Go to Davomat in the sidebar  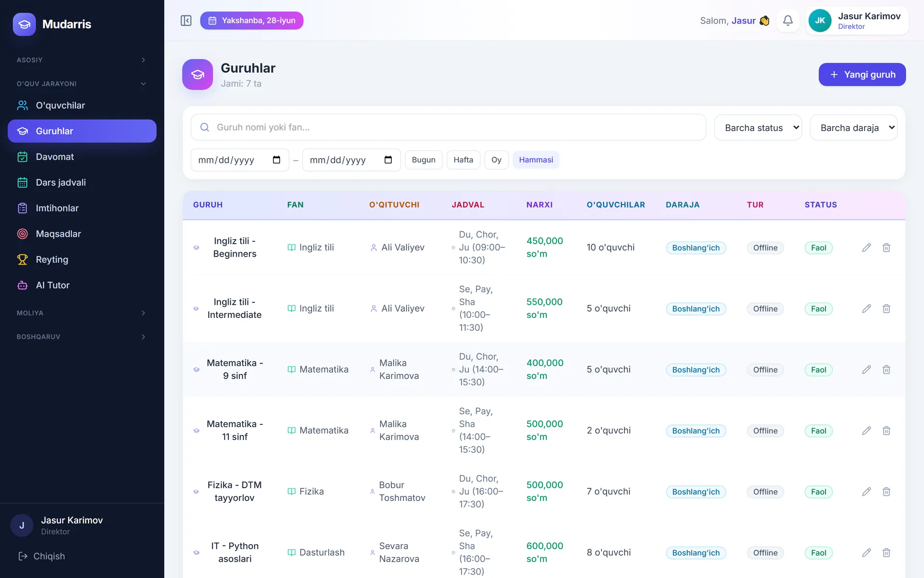click(82, 157)
